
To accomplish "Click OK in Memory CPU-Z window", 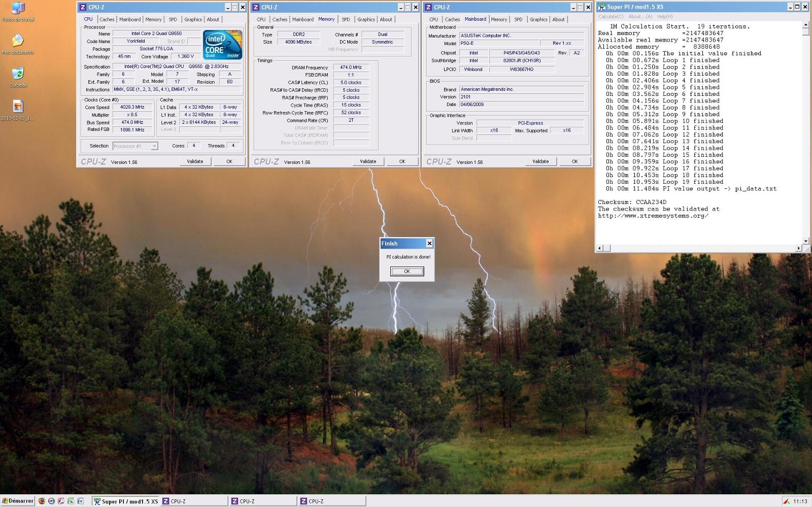I will coord(402,161).
